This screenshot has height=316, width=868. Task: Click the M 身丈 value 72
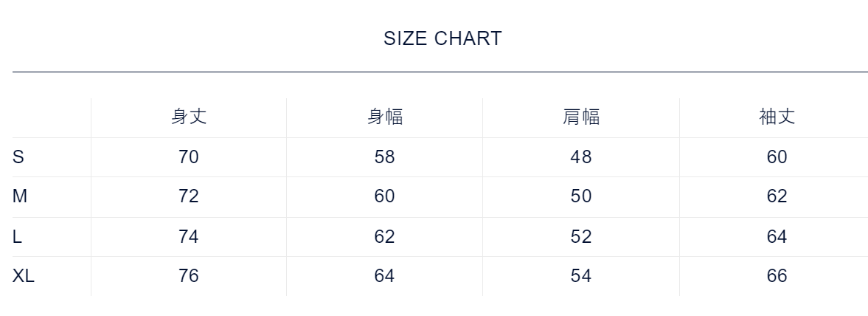pos(189,196)
